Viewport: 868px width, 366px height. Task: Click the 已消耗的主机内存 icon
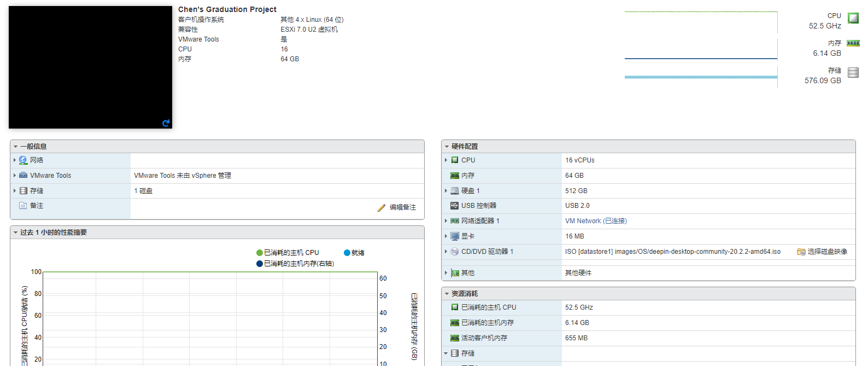pyautogui.click(x=455, y=323)
